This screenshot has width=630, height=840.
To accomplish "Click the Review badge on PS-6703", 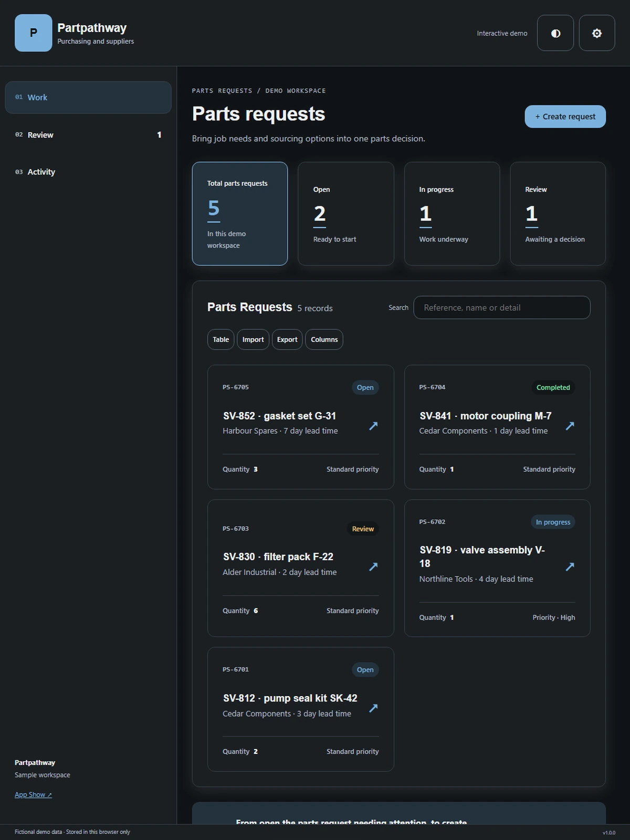I will coord(363,529).
